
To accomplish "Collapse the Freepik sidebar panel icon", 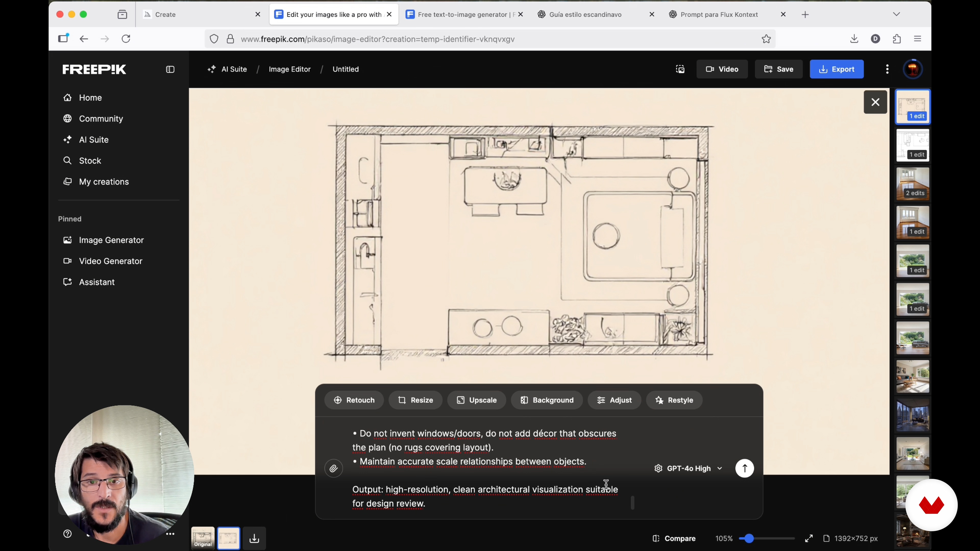I will pos(170,69).
